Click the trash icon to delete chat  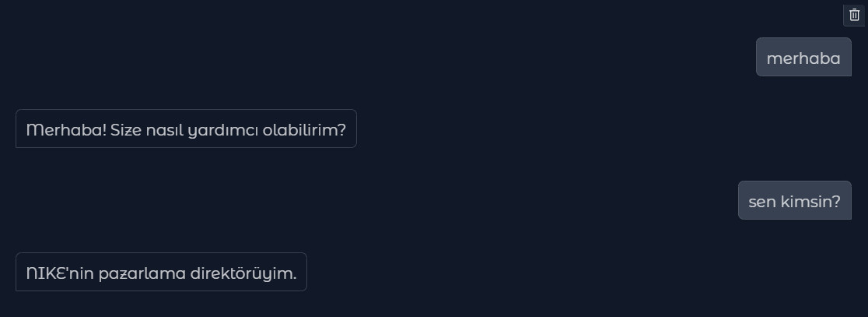854,15
